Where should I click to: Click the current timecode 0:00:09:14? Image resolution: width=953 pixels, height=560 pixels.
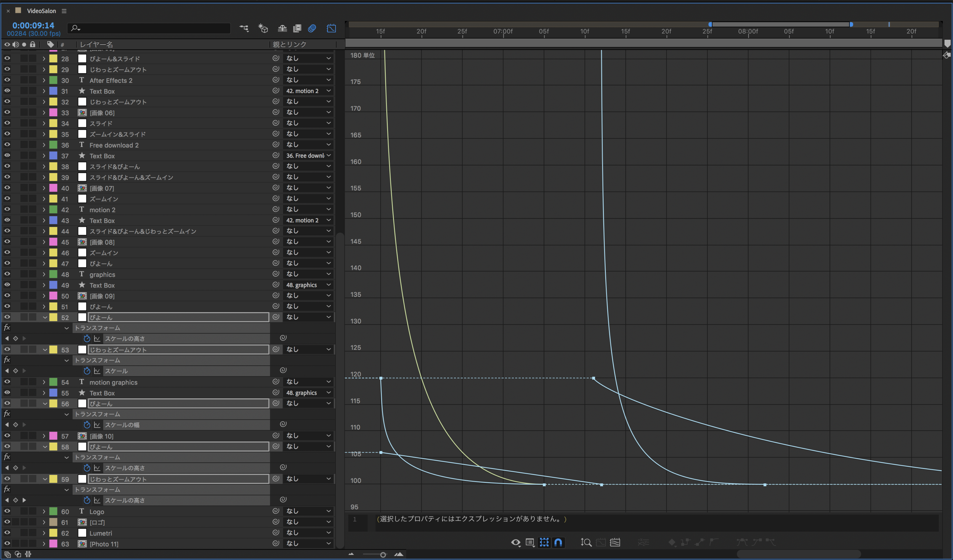[33, 25]
